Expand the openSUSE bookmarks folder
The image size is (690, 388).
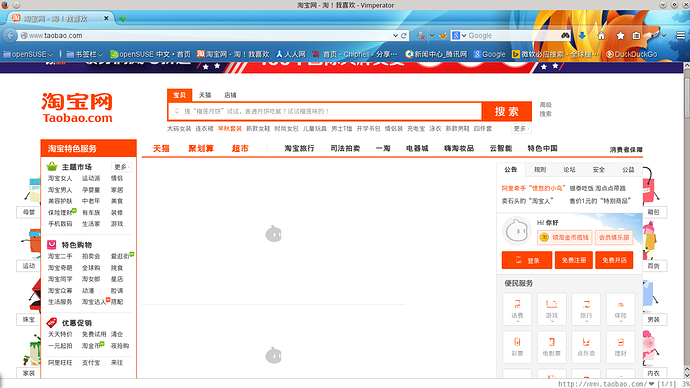click(x=28, y=54)
